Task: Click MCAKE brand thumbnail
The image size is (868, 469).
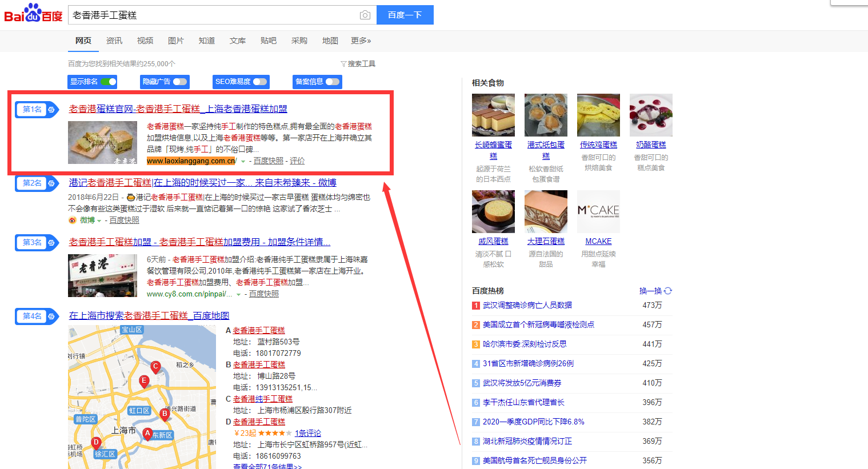Action: click(598, 212)
